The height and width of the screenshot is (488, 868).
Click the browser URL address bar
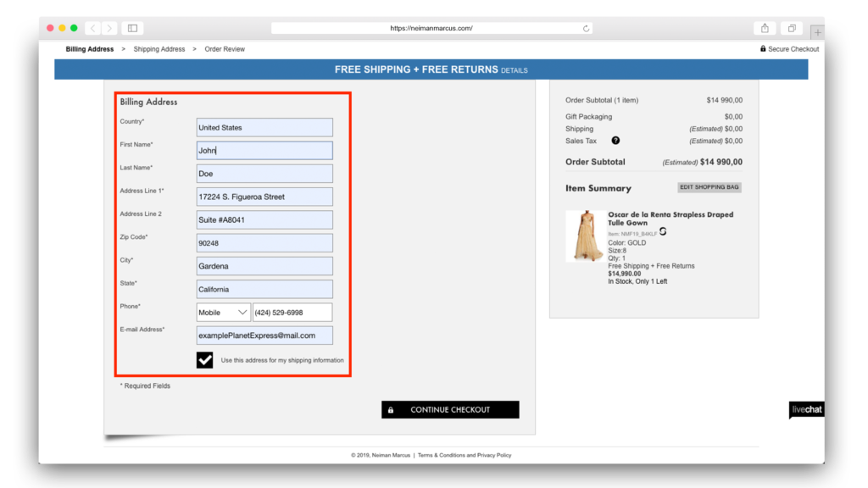tap(431, 28)
